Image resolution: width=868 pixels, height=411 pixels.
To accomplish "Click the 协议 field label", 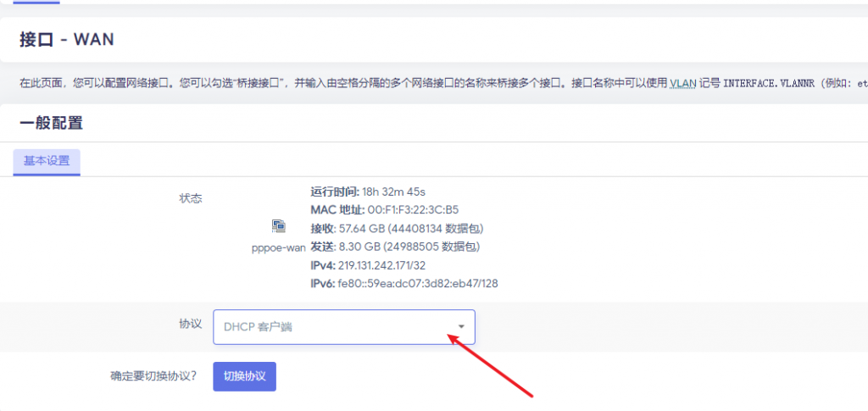I will coord(190,325).
